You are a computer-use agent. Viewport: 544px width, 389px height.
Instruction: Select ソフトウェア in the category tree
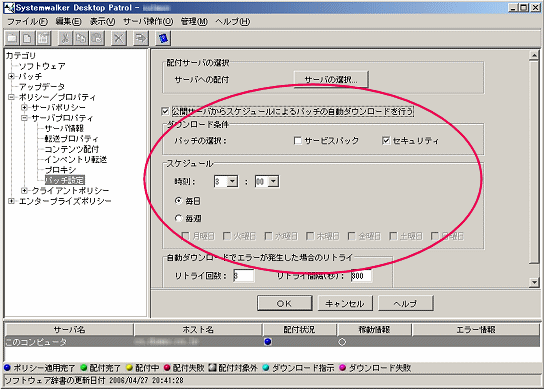(42, 66)
